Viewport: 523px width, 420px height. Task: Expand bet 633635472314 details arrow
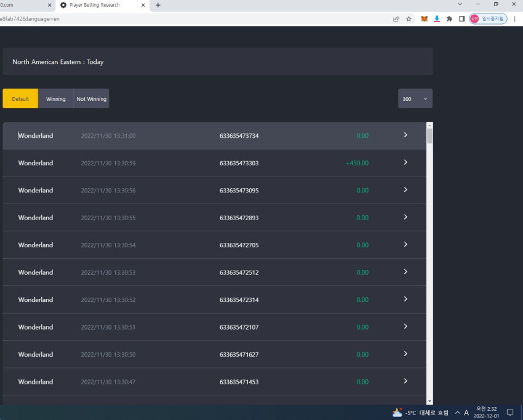click(405, 299)
